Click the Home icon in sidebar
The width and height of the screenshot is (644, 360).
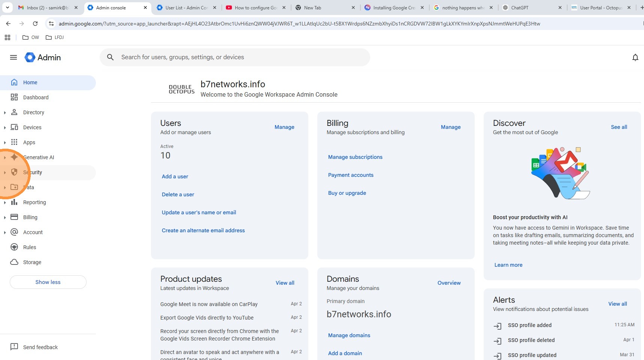coord(14,82)
